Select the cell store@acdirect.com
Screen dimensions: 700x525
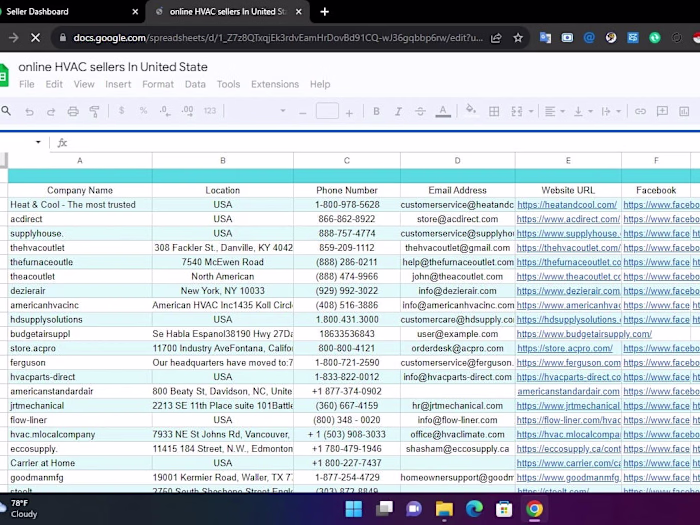tap(458, 219)
